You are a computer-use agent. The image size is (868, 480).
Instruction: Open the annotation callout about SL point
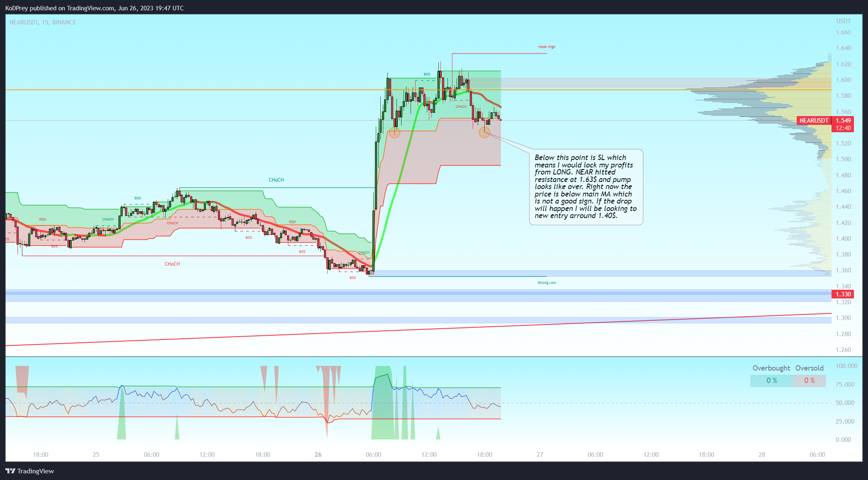[x=586, y=187]
